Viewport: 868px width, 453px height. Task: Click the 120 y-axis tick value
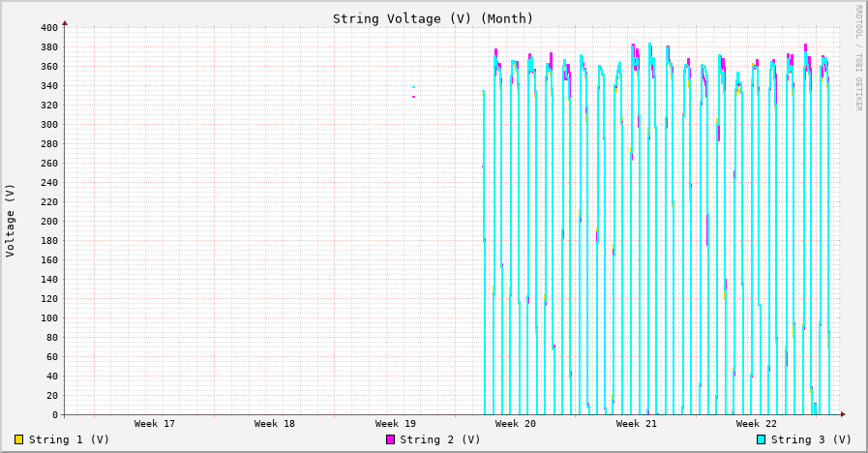click(x=48, y=298)
